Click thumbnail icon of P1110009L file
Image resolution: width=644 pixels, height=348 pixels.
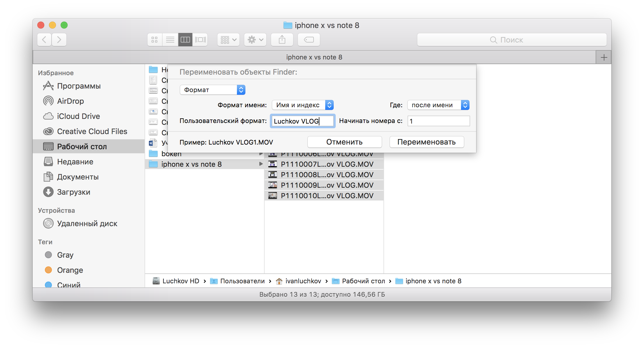click(272, 185)
